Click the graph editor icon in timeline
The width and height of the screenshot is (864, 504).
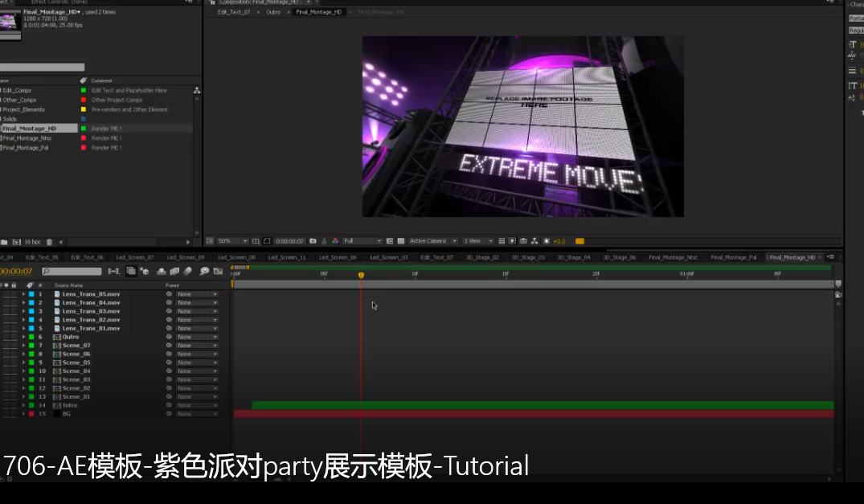(218, 271)
